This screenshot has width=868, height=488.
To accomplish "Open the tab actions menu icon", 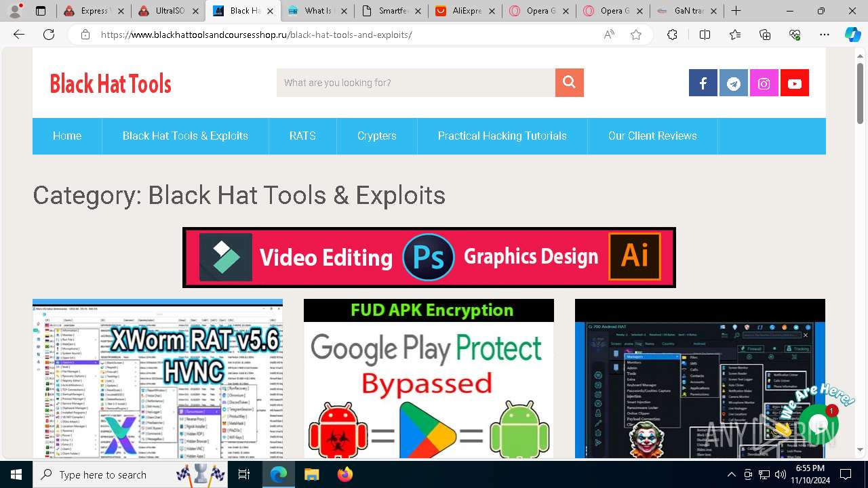I will click(x=41, y=11).
